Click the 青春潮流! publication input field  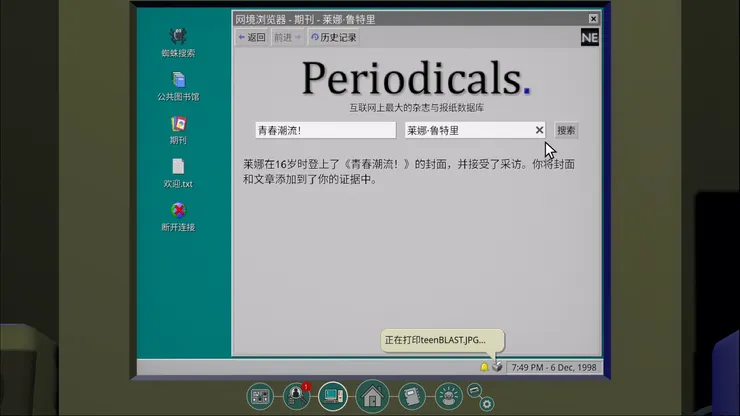(325, 130)
